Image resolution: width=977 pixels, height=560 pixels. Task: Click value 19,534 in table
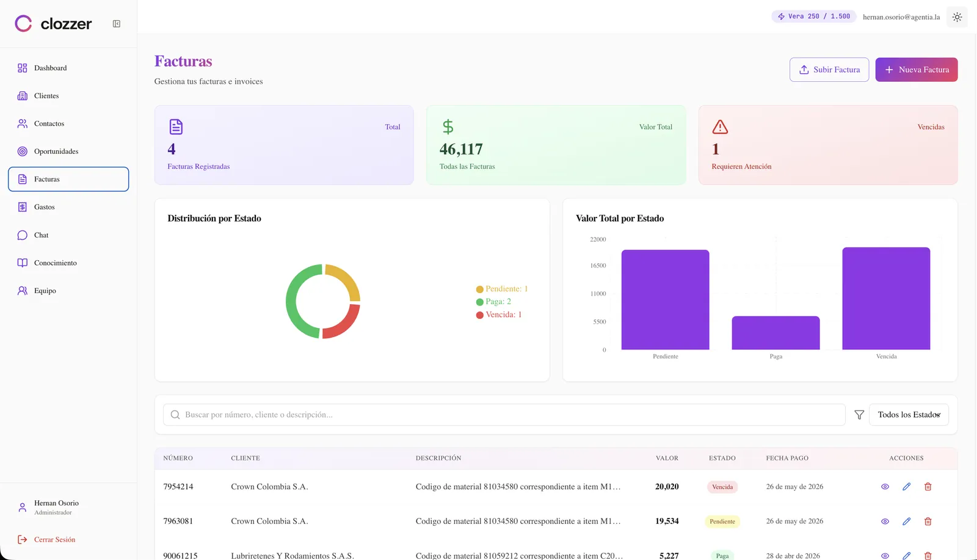click(667, 522)
